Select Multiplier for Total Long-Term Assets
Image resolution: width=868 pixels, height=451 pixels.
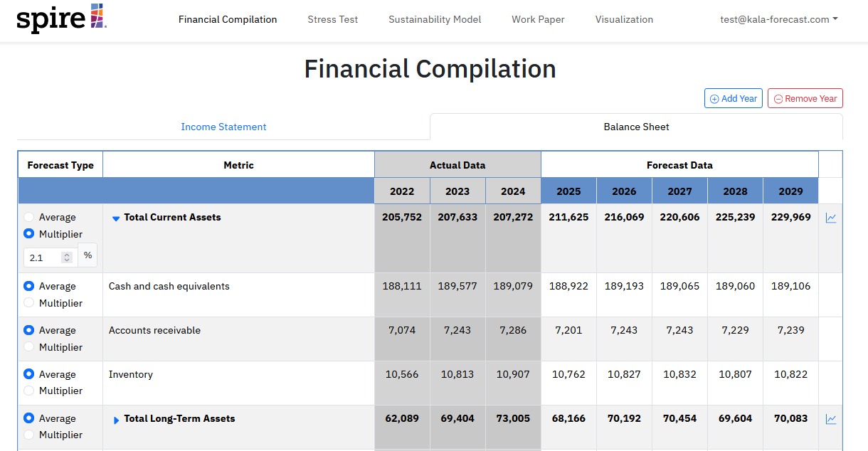(29, 434)
